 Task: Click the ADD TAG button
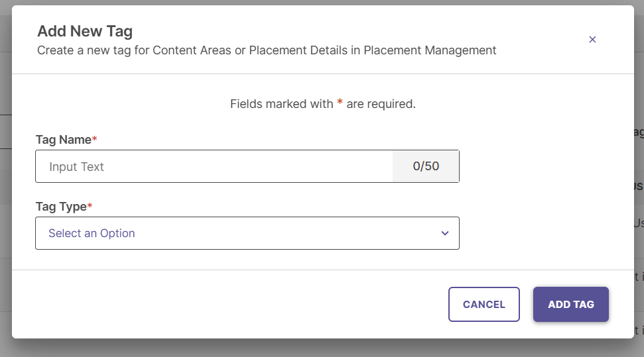click(571, 304)
